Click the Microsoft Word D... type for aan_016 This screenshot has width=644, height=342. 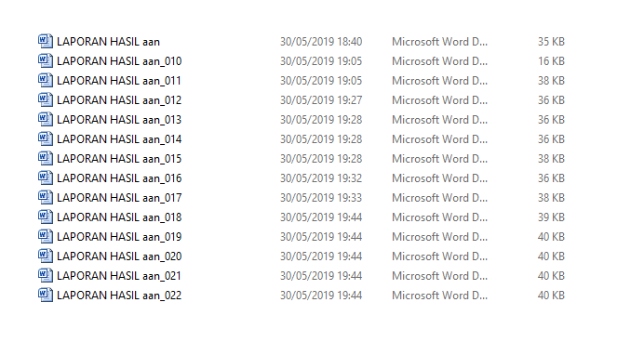[x=439, y=178]
